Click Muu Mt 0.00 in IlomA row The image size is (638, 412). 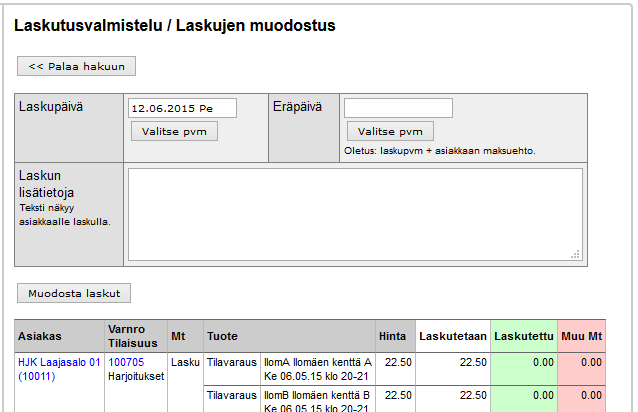[591, 362]
